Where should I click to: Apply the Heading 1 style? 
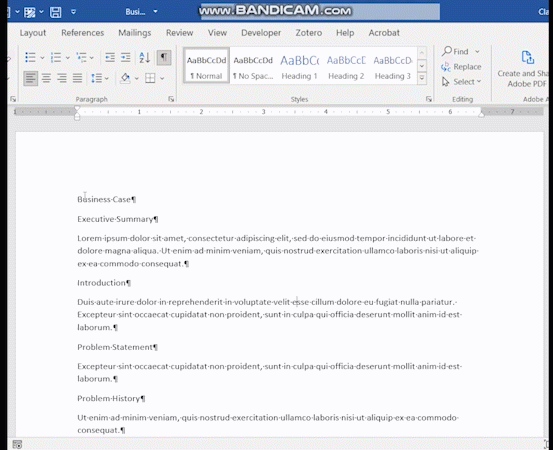point(299,66)
